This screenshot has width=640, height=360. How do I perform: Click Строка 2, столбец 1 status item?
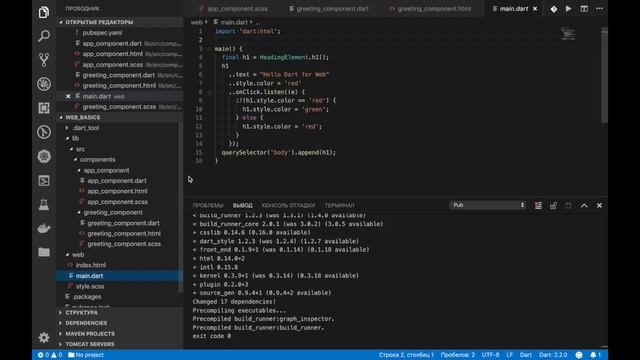click(406, 355)
